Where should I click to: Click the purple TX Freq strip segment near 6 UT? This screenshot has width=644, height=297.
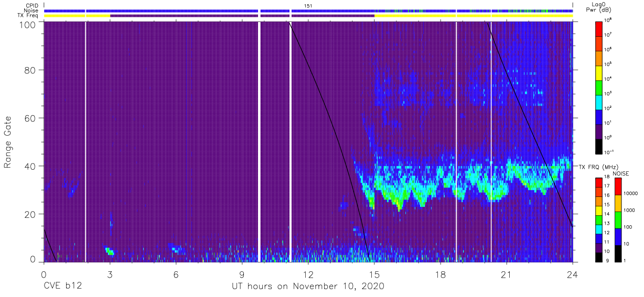pyautogui.click(x=184, y=16)
